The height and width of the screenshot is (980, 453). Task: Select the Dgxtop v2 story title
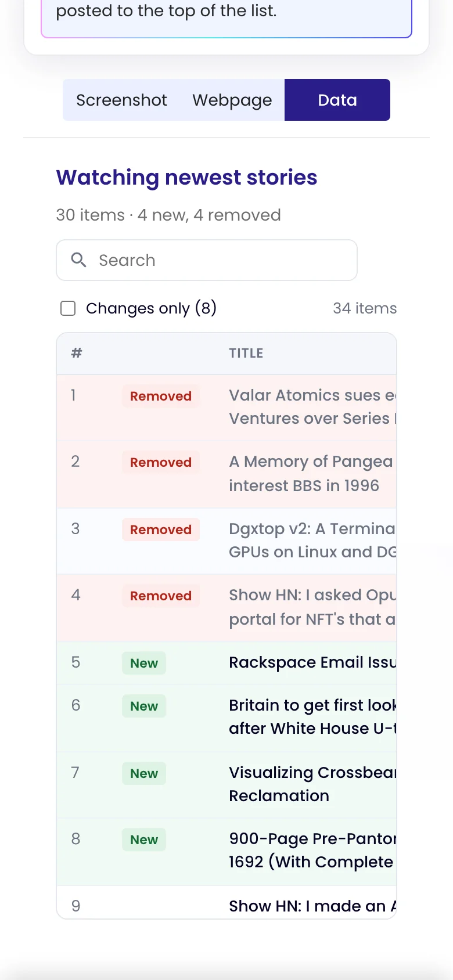[312, 541]
